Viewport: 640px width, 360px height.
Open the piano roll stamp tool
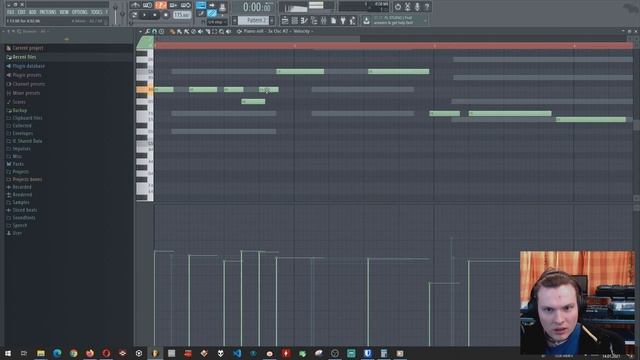(x=161, y=31)
